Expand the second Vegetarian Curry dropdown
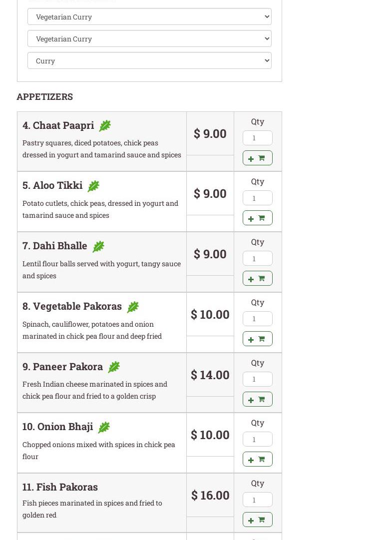 149,38
